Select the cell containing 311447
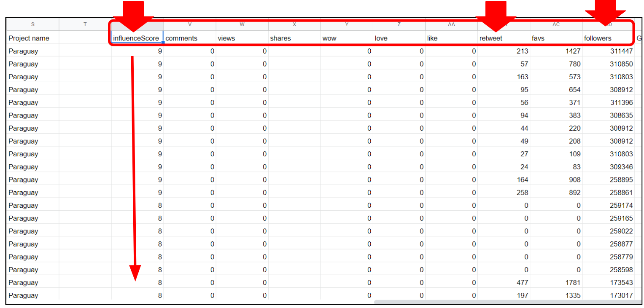This screenshot has width=644, height=308. pos(608,51)
